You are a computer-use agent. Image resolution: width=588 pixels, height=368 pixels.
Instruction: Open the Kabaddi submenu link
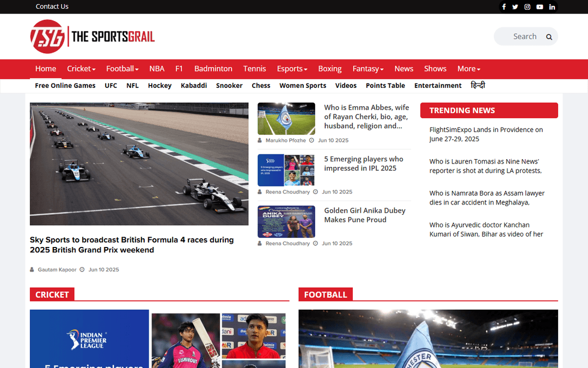coord(194,86)
